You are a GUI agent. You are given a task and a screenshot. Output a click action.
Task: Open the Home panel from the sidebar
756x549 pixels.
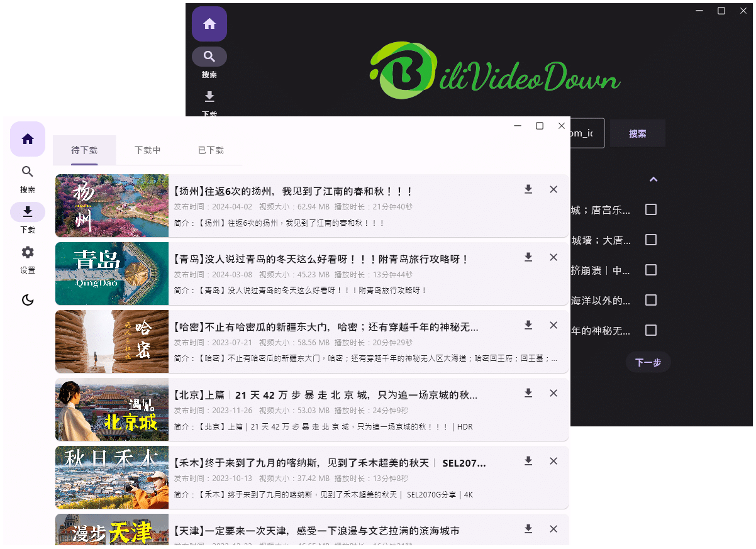[x=28, y=139]
